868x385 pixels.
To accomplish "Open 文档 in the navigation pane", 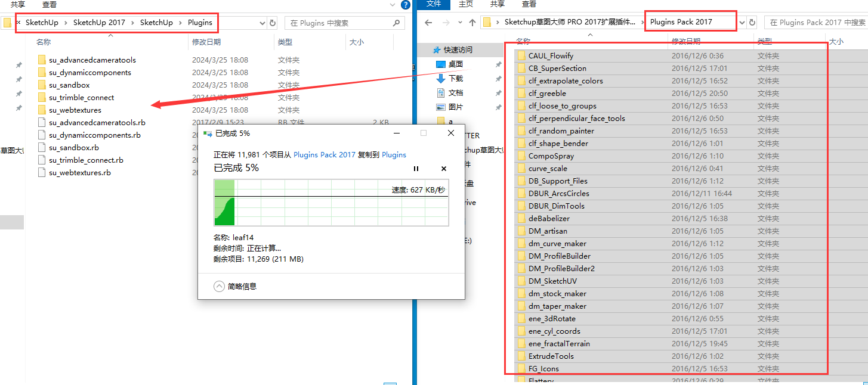I will (456, 93).
